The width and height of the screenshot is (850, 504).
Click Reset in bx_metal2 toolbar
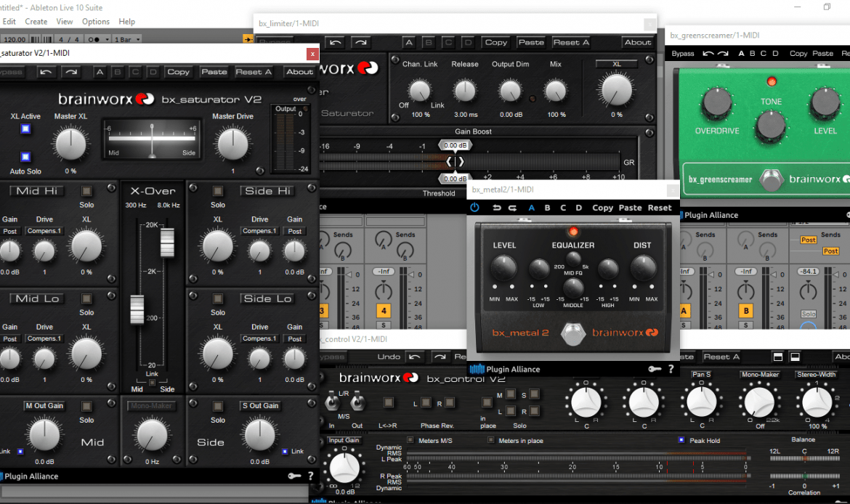tap(660, 208)
